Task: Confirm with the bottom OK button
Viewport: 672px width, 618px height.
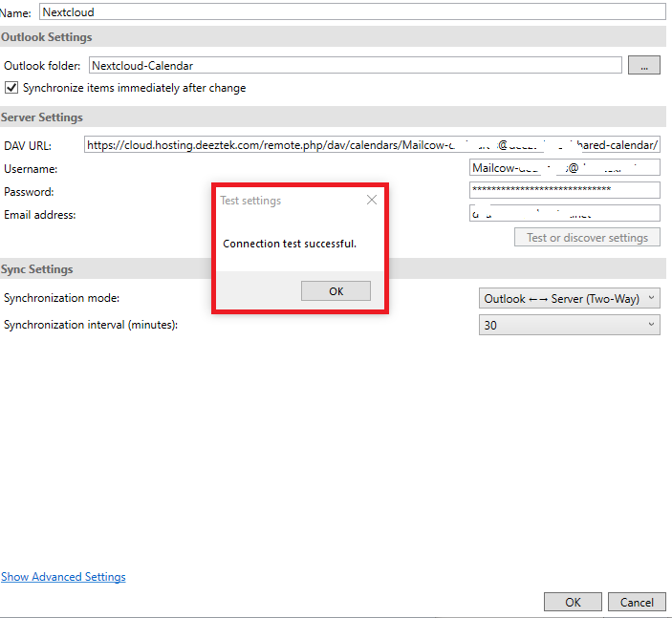Action: click(573, 602)
